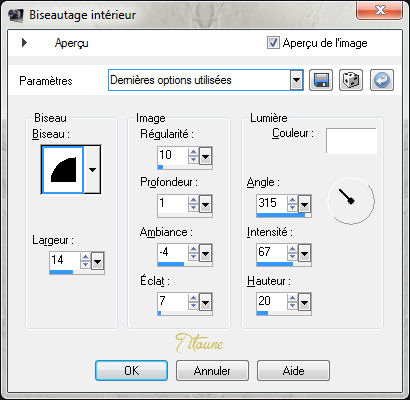Open the Biseau shape dropdown arrow
410x400 pixels.
click(x=92, y=169)
